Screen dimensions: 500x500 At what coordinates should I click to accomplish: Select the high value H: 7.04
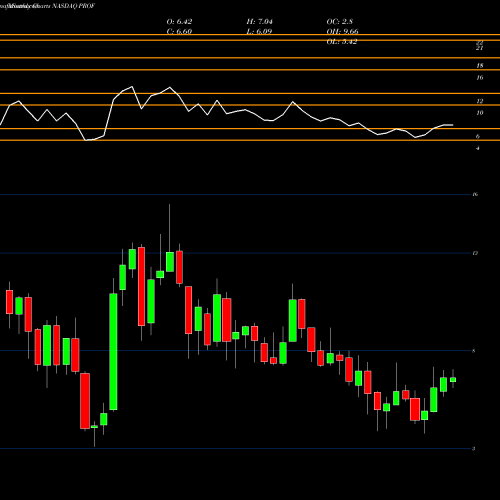pos(259,22)
